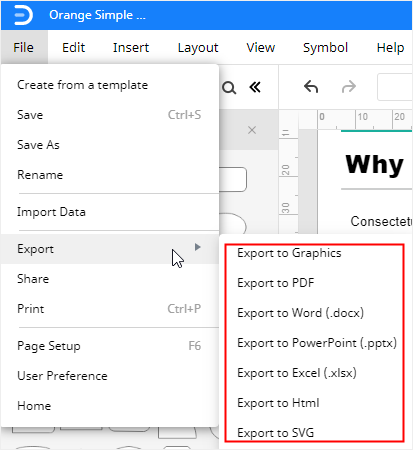
Task: Choose Create from a template
Action: tap(82, 85)
